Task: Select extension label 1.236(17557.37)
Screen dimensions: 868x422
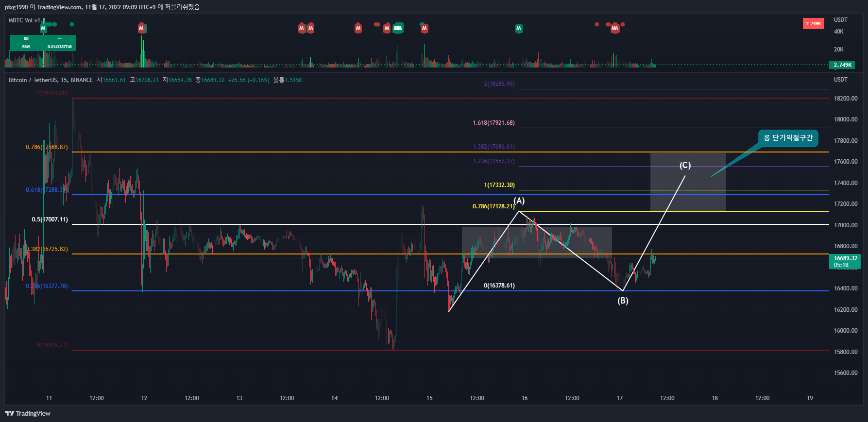Action: pyautogui.click(x=494, y=161)
